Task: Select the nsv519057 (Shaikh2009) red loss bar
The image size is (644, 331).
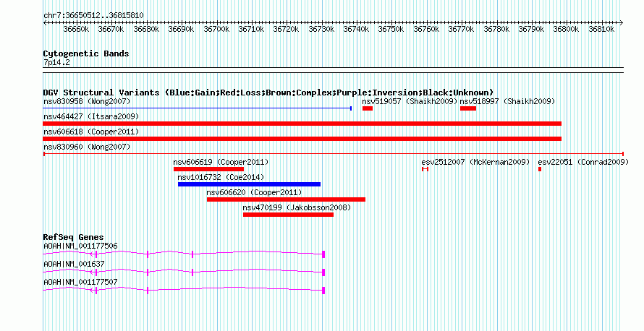Action: pyautogui.click(x=368, y=108)
